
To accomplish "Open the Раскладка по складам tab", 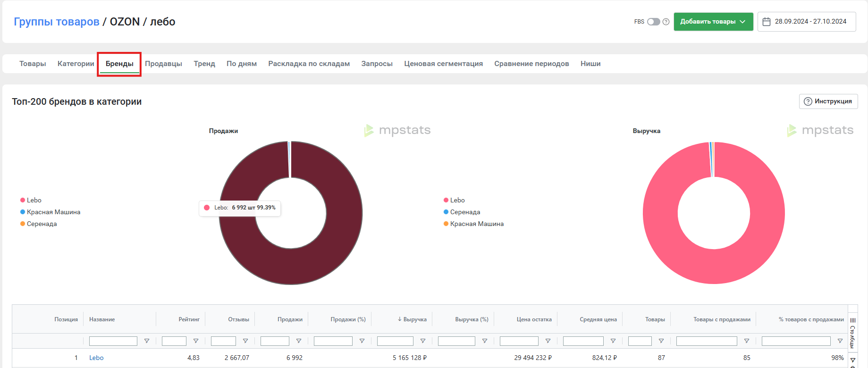I will pos(309,64).
